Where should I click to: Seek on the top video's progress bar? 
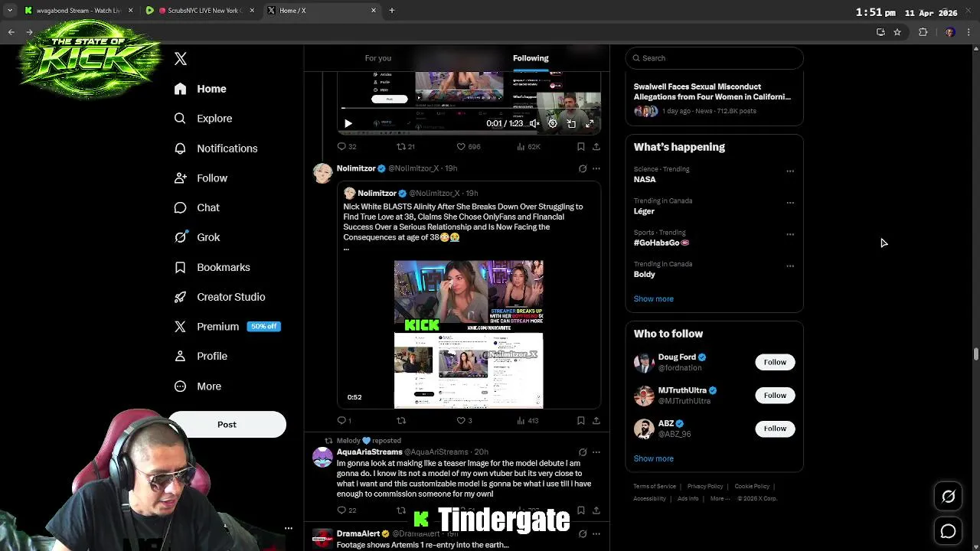click(x=470, y=109)
